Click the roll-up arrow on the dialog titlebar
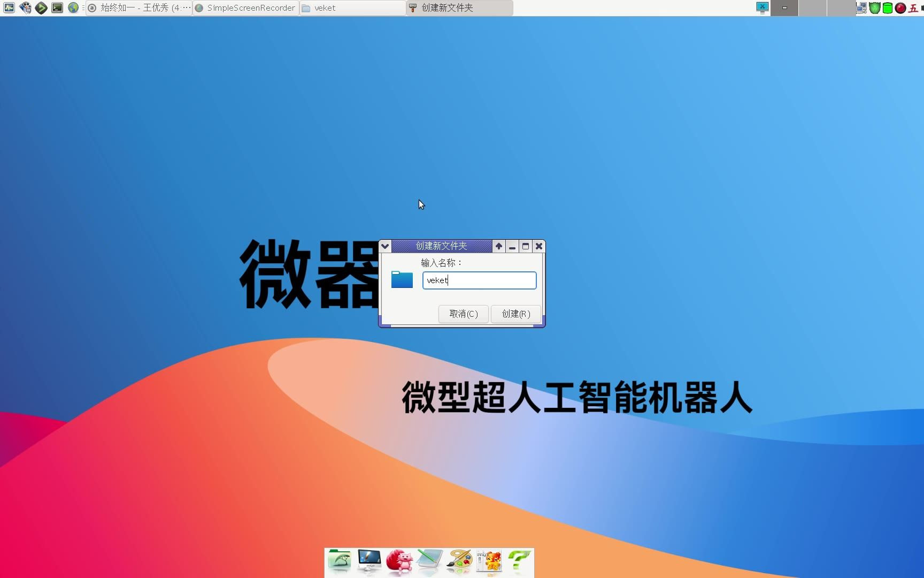 point(498,246)
